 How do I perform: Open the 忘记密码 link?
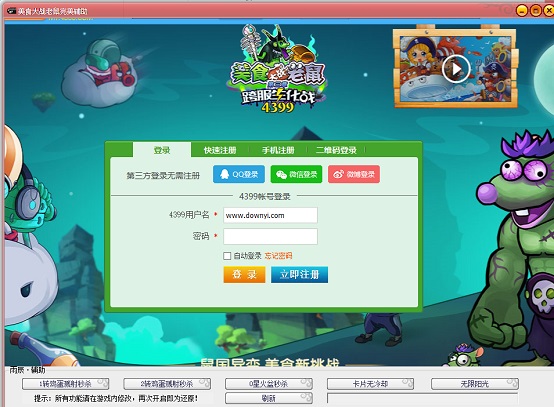278,256
